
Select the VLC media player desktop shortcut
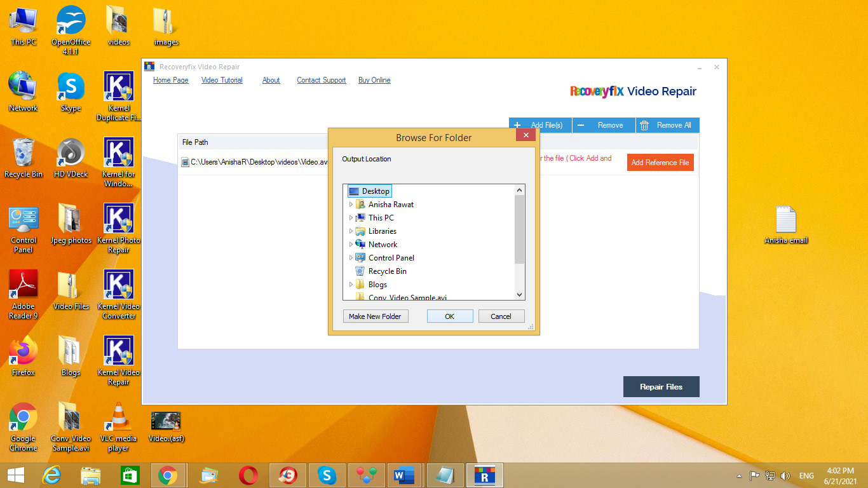(x=119, y=427)
